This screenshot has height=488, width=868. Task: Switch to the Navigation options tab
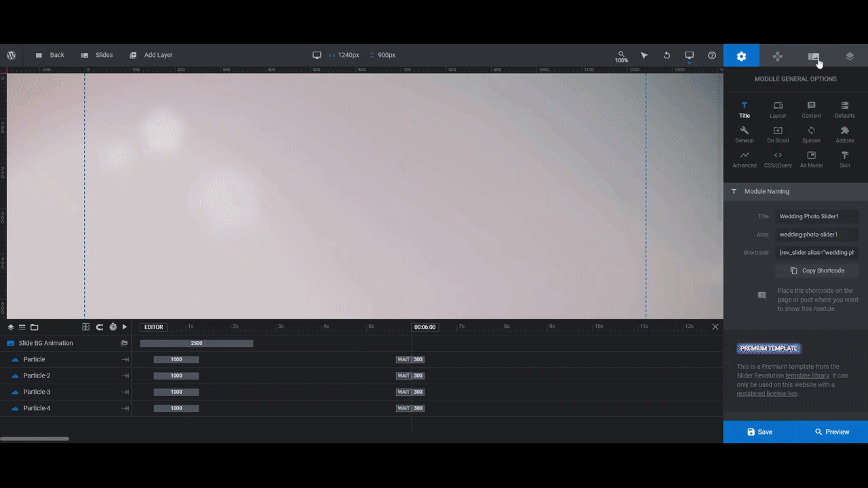(x=778, y=56)
